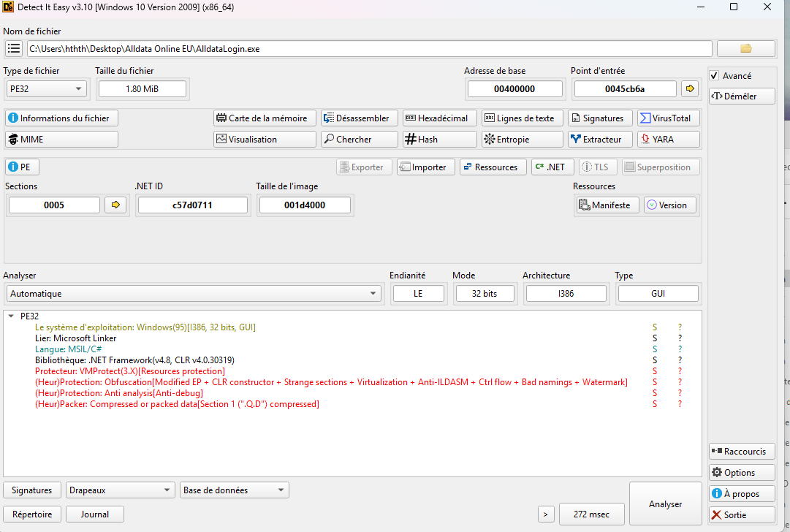Collapse the PE32 results tree node

(x=11, y=316)
